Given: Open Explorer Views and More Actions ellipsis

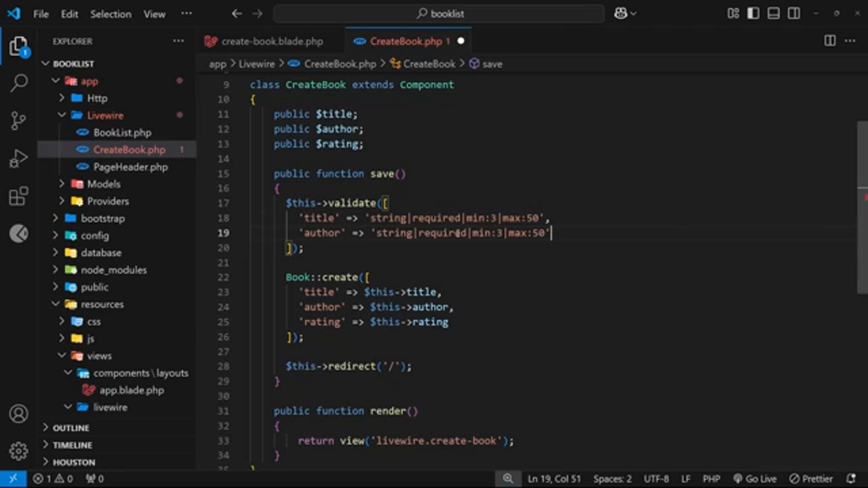Looking at the screenshot, I should (178, 41).
